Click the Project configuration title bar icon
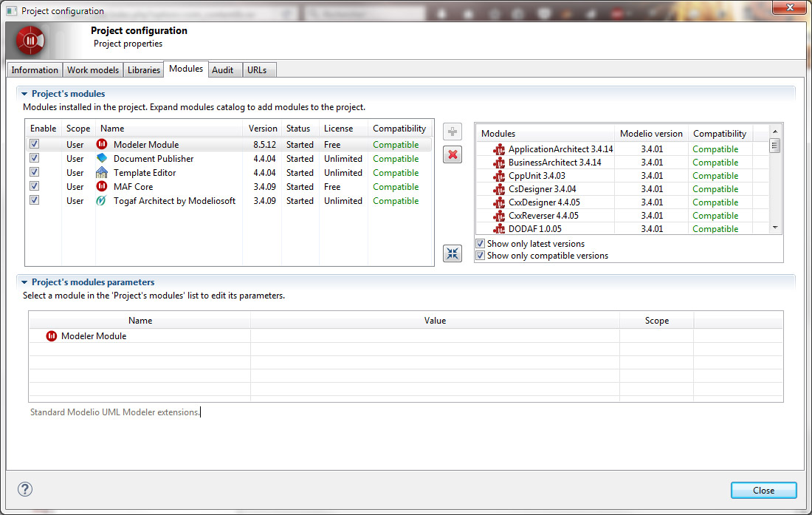 tap(11, 11)
